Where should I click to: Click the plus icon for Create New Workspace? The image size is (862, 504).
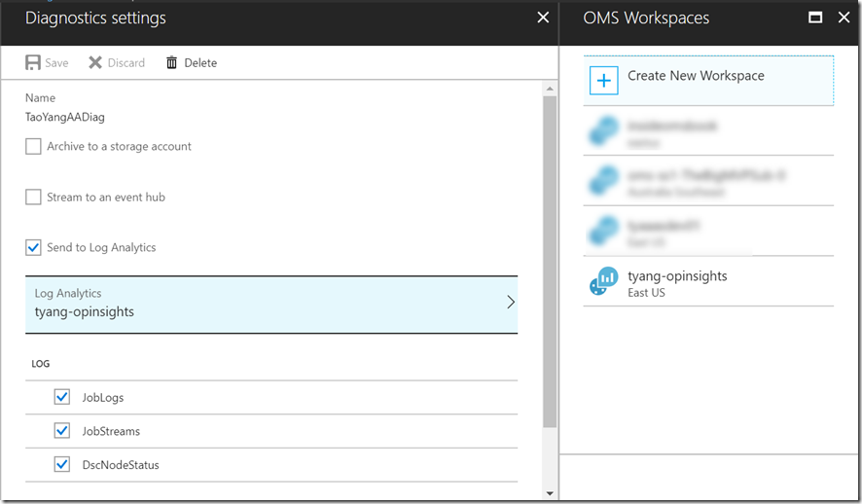click(x=603, y=80)
